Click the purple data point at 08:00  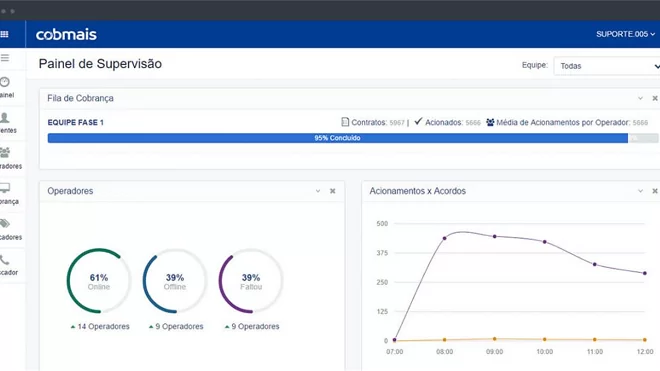pos(444,238)
